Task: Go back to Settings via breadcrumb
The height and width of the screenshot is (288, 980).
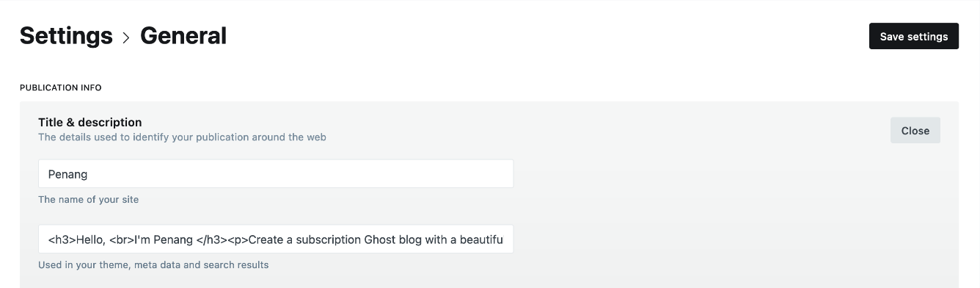Action: [66, 35]
